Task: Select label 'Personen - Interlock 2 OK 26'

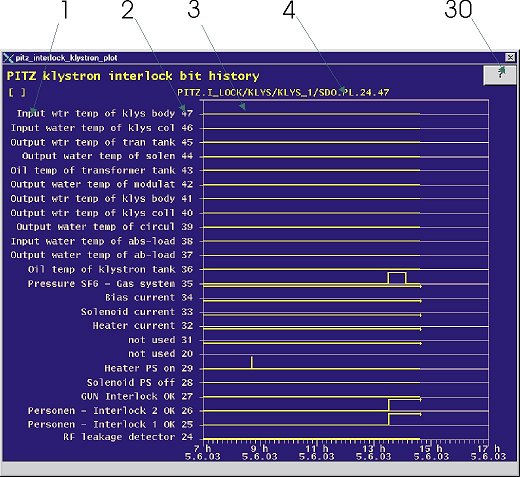Action: pos(110,411)
